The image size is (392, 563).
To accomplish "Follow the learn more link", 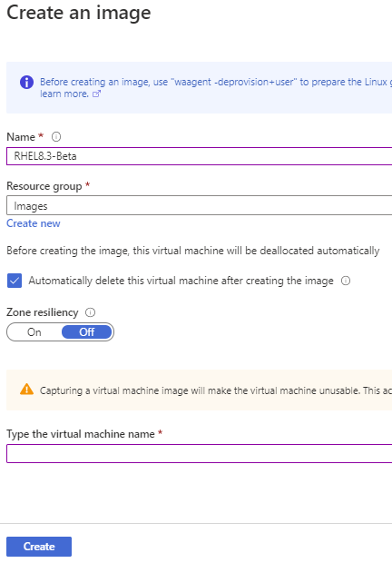I will [64, 94].
